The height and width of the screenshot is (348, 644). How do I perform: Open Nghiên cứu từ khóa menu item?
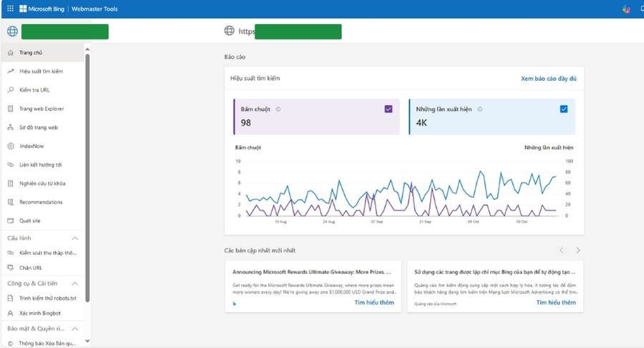(43, 184)
